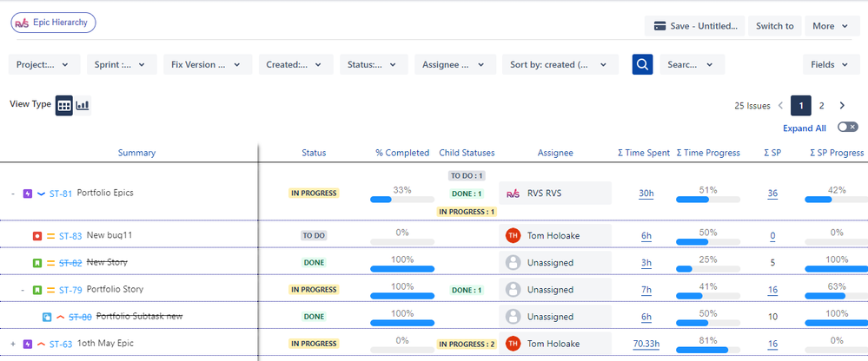Click the unassigned avatar in the New Story row
The height and width of the screenshot is (361, 868).
click(514, 263)
